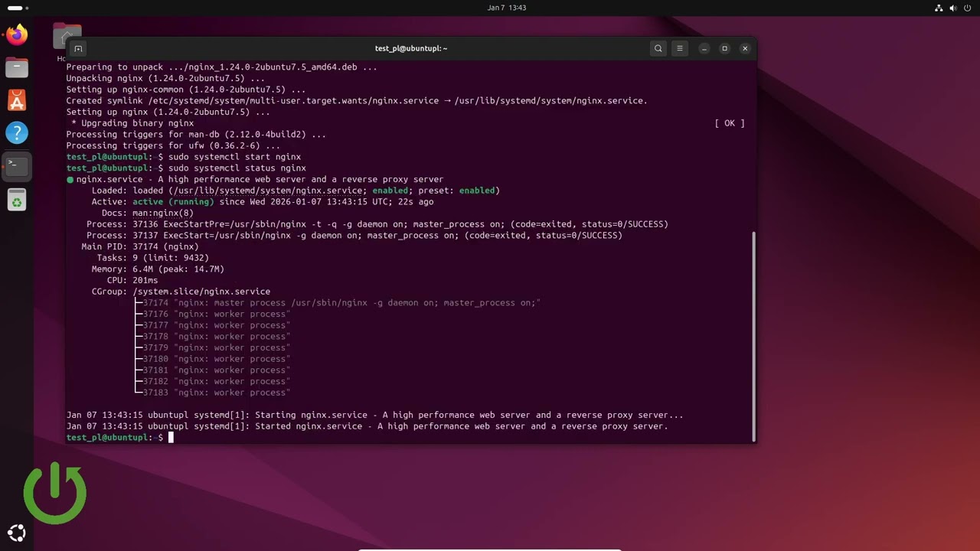The height and width of the screenshot is (551, 980).
Task: Click the network status icon in top bar
Action: [x=939, y=8]
